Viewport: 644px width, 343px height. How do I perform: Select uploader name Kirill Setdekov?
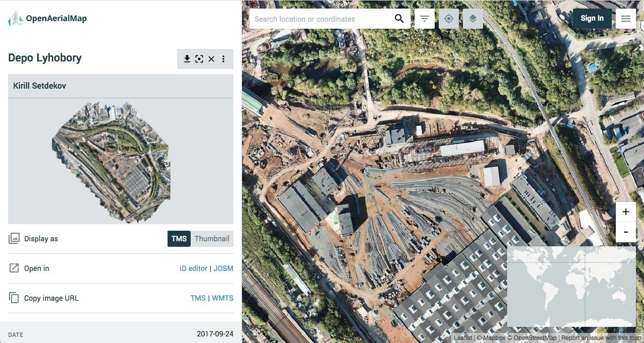pyautogui.click(x=40, y=86)
